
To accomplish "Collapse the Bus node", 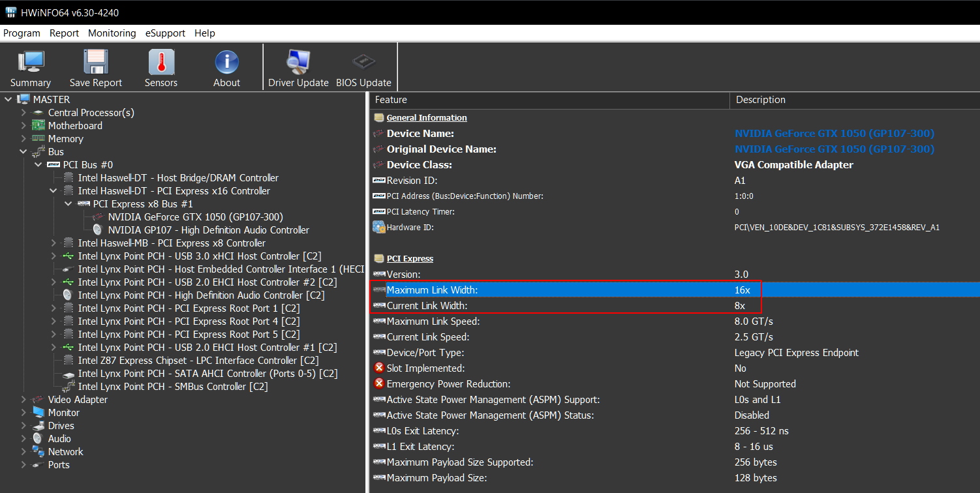I will pos(23,151).
